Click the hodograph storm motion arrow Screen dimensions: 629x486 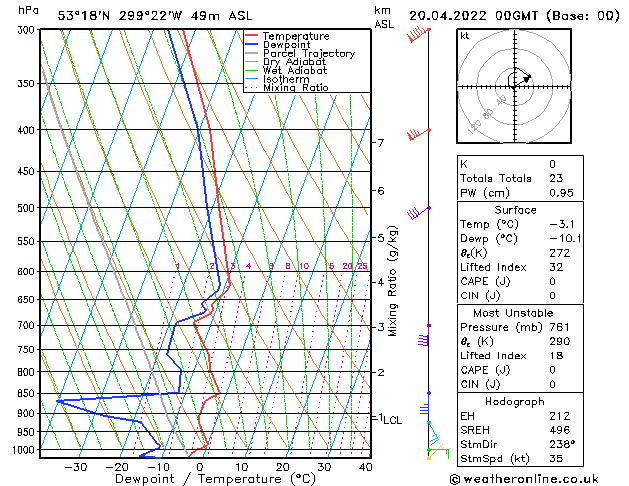[521, 80]
